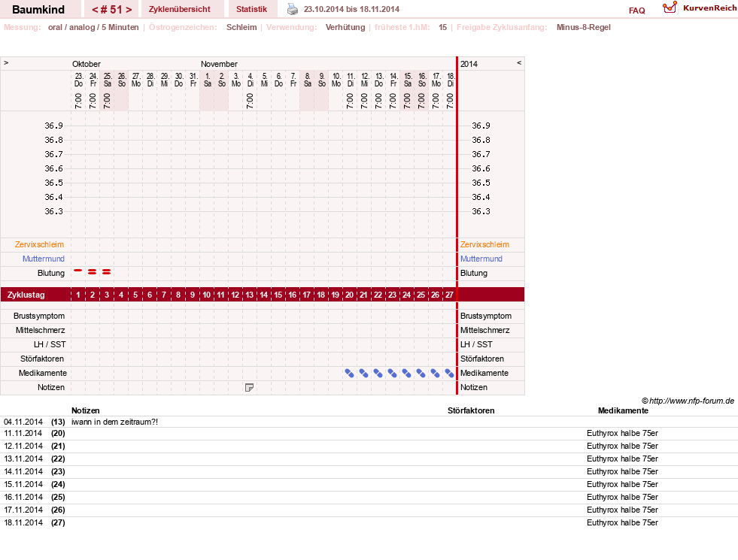Click the bleeding mark on October 23
Viewport: 738px width, 560px height.
click(78, 271)
